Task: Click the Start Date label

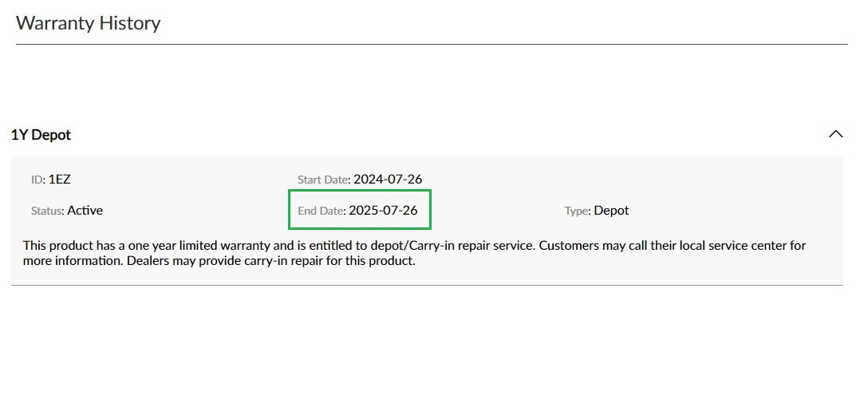Action: click(x=323, y=180)
